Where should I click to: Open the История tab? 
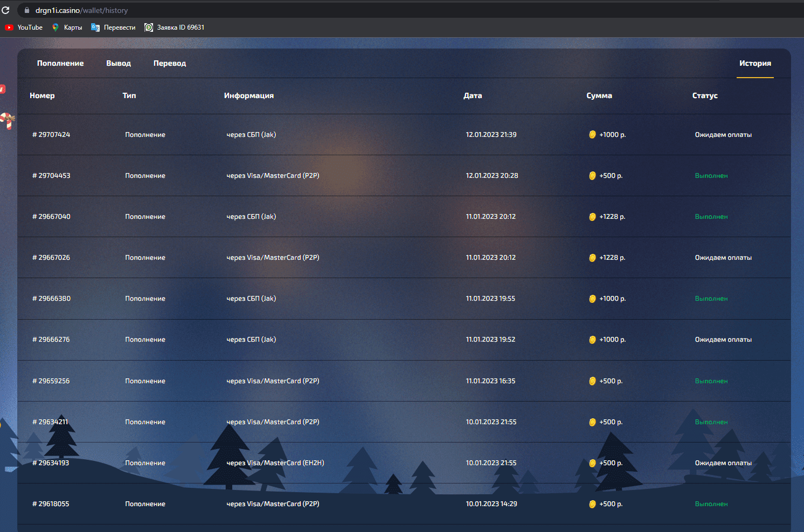(x=755, y=63)
